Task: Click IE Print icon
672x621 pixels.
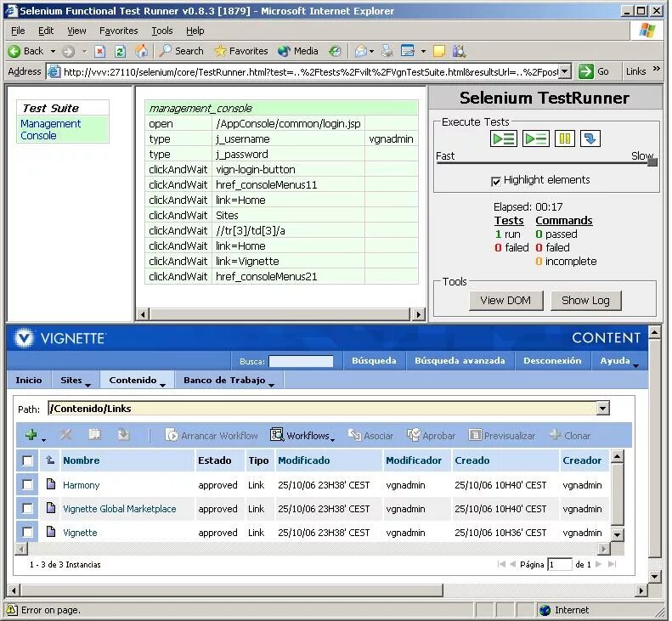Action: coord(387,52)
